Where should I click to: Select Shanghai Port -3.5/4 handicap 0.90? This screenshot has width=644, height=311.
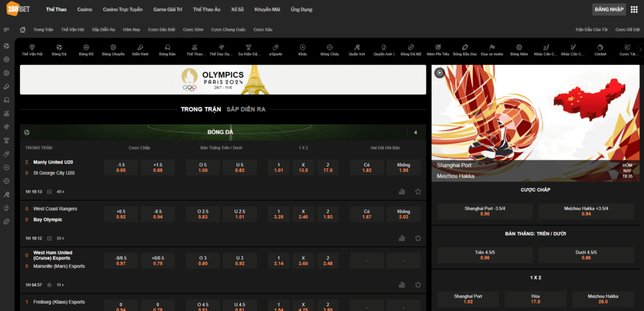pyautogui.click(x=485, y=211)
